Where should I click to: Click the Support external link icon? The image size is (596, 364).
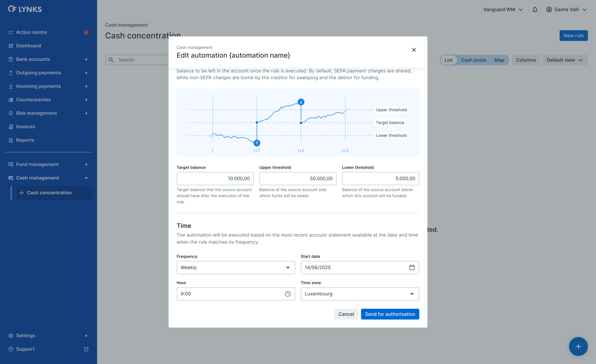tap(86, 349)
